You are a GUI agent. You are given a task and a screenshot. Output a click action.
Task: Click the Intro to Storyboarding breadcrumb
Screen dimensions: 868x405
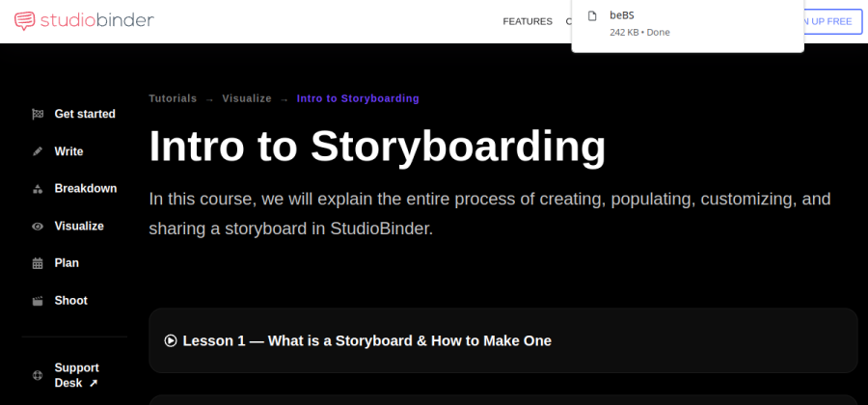coord(358,98)
